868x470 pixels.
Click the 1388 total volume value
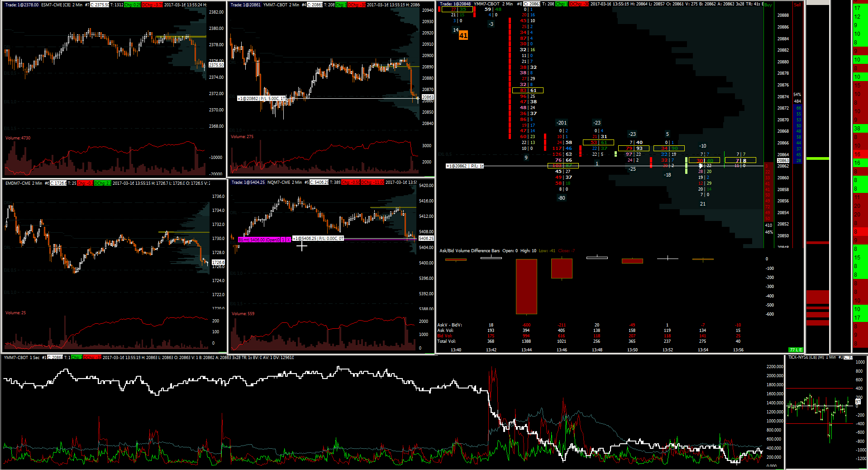526,341
